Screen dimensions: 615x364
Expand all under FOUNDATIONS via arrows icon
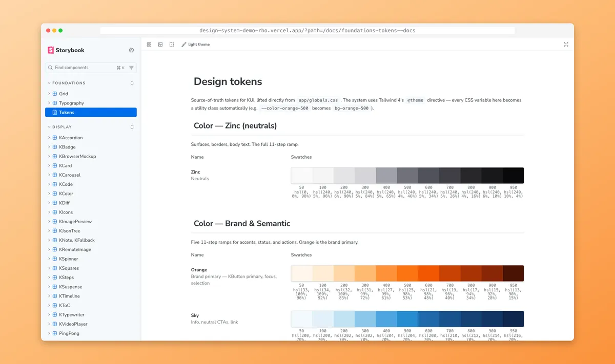132,83
